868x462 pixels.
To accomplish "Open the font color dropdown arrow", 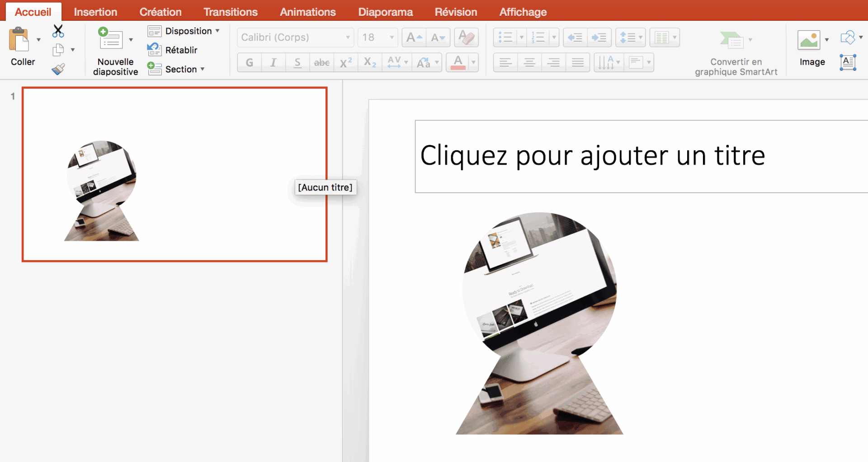I will point(473,62).
